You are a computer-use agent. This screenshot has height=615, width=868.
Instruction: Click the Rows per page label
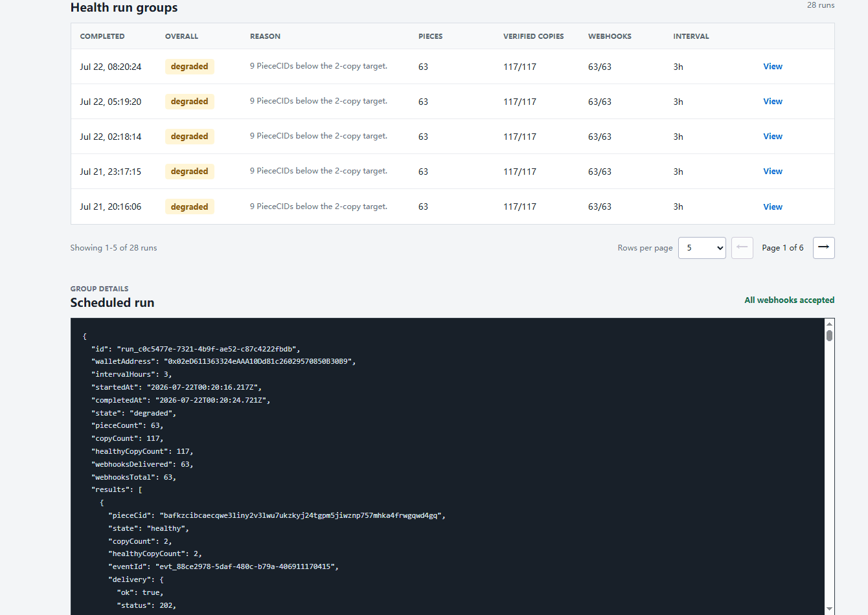645,248
